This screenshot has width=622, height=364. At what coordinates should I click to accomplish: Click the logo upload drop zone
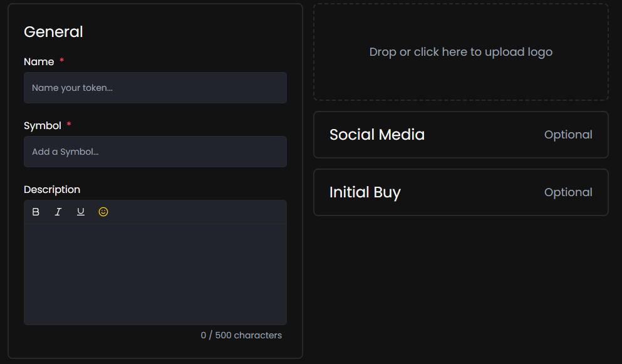click(x=460, y=52)
